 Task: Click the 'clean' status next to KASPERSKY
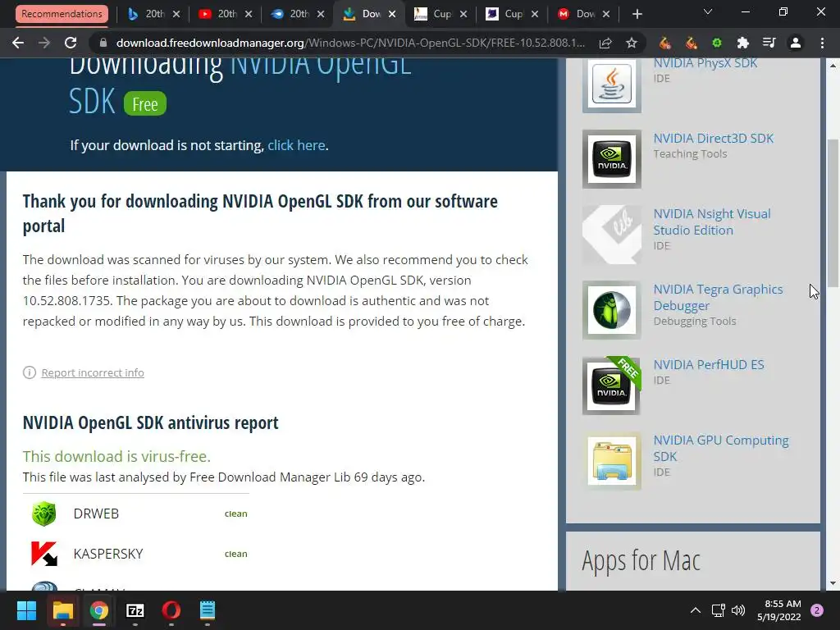pyautogui.click(x=235, y=554)
